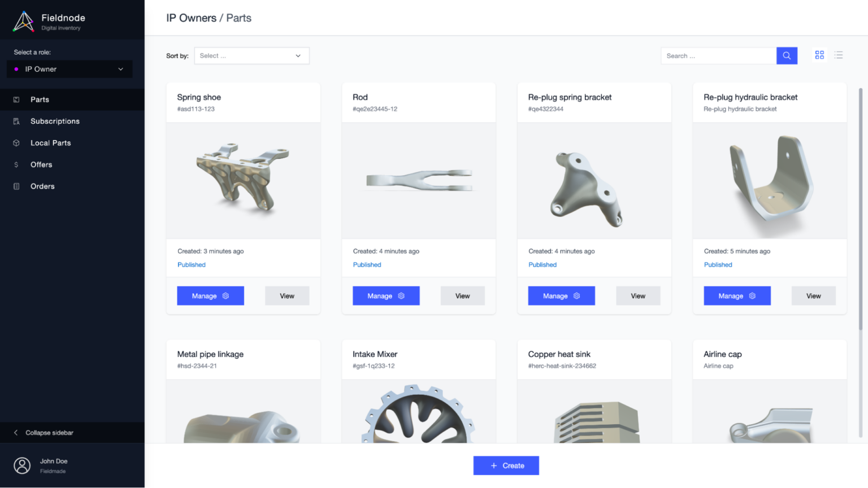Viewport: 868px width, 488px height.
Task: Open the Sort by dropdown
Action: point(251,56)
